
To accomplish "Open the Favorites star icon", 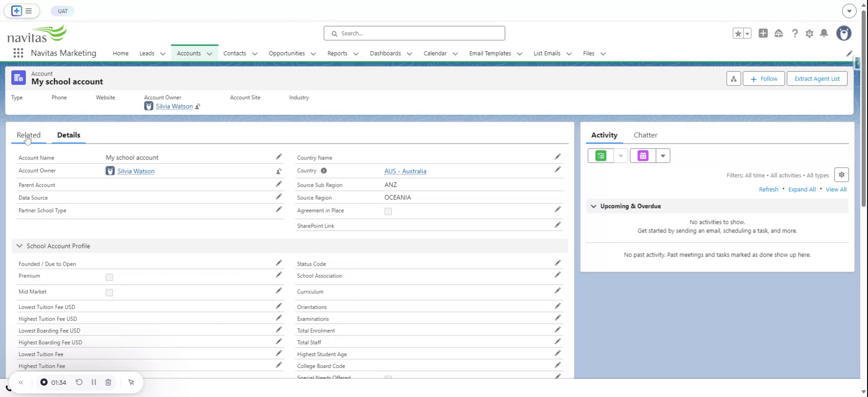I will [738, 33].
